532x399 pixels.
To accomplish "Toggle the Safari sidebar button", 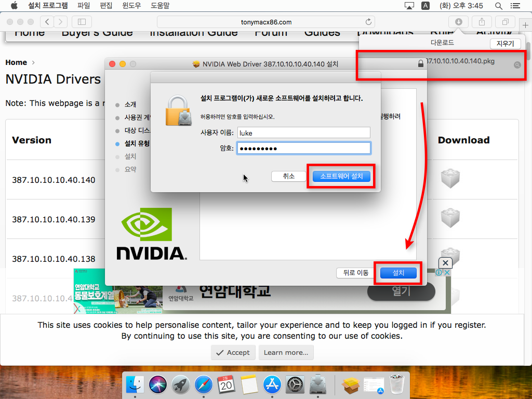I will [82, 22].
